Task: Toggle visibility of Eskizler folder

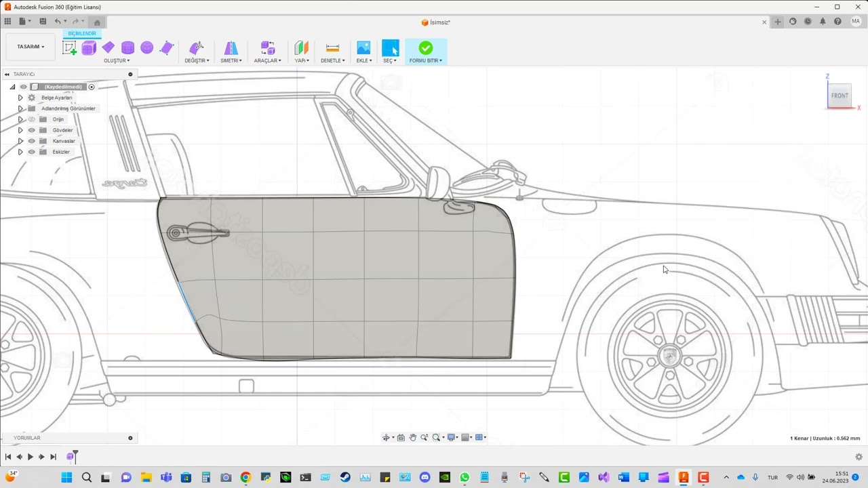Action: (31, 152)
